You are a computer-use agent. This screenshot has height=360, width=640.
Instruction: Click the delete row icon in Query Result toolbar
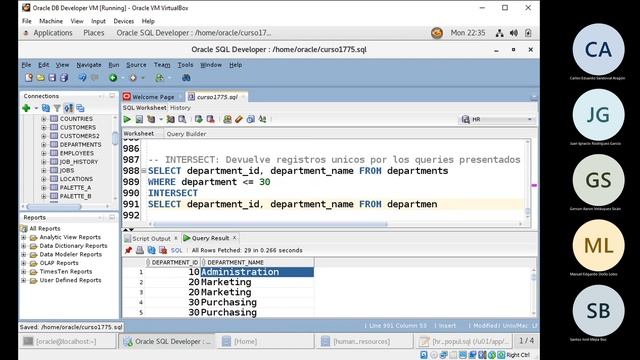[163, 250]
